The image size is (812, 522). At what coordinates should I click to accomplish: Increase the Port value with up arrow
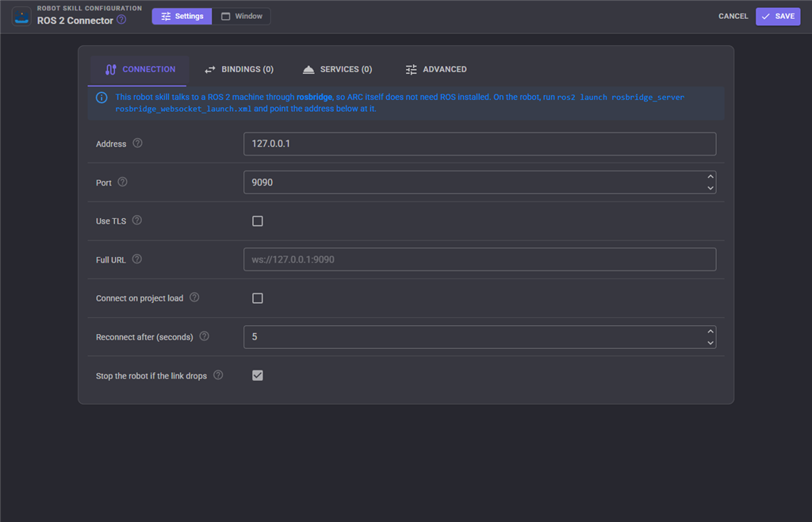[710, 177]
